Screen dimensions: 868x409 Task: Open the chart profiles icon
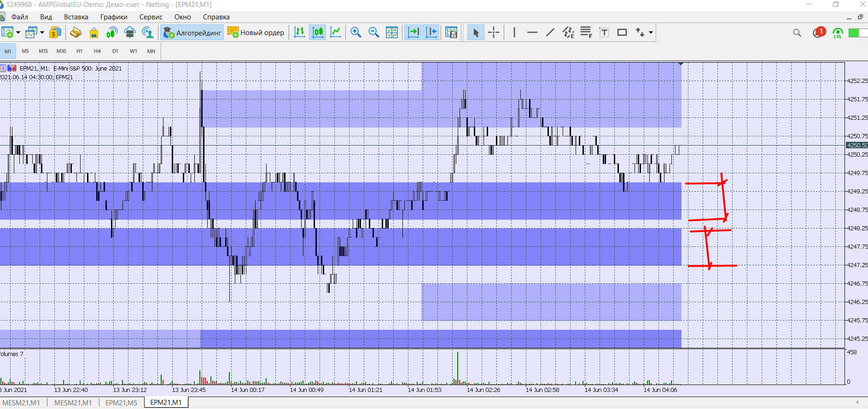[x=31, y=32]
